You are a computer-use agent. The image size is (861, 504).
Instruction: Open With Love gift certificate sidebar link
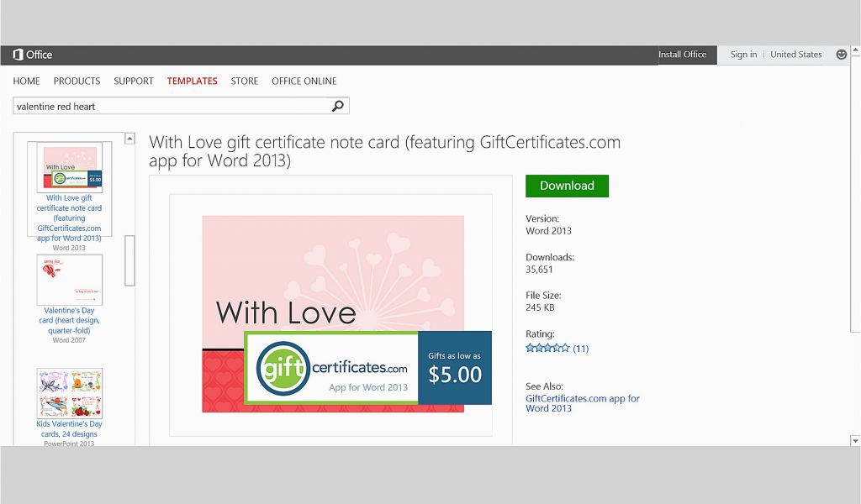(x=69, y=218)
